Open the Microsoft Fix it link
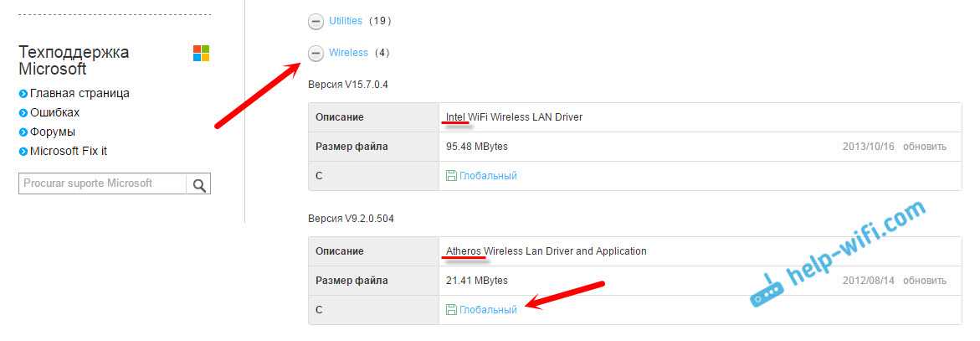 pos(69,152)
